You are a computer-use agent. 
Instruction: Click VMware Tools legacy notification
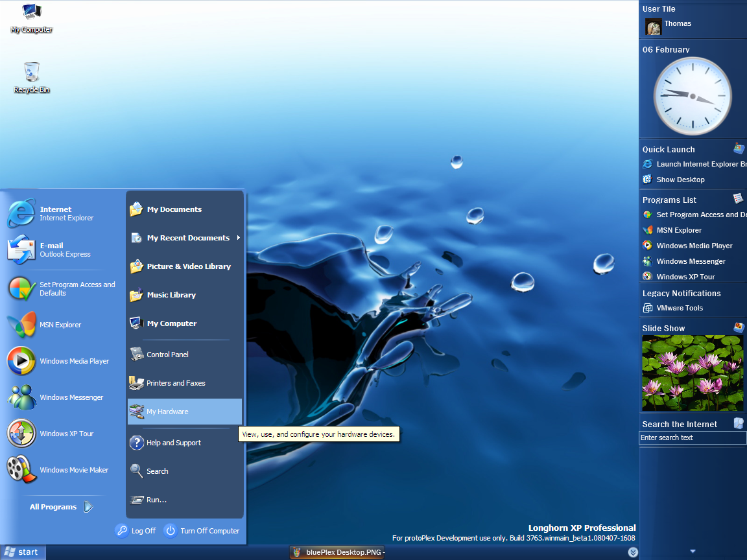coord(672,308)
